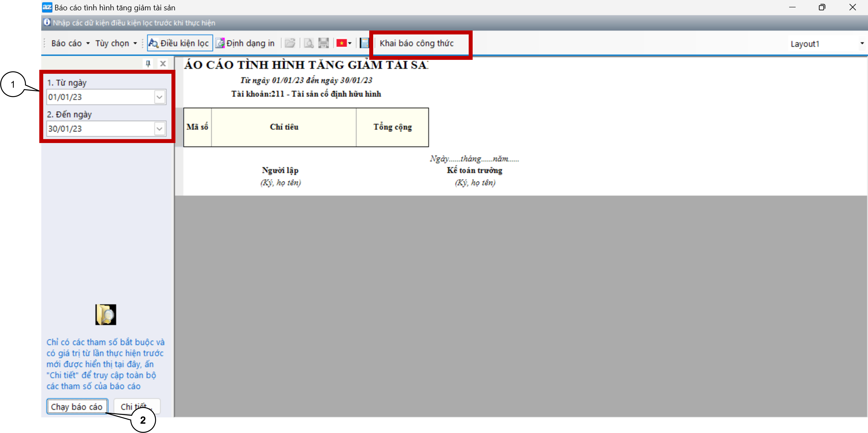Open the Layout1 layout dropdown
The image size is (868, 433).
pyautogui.click(x=862, y=43)
